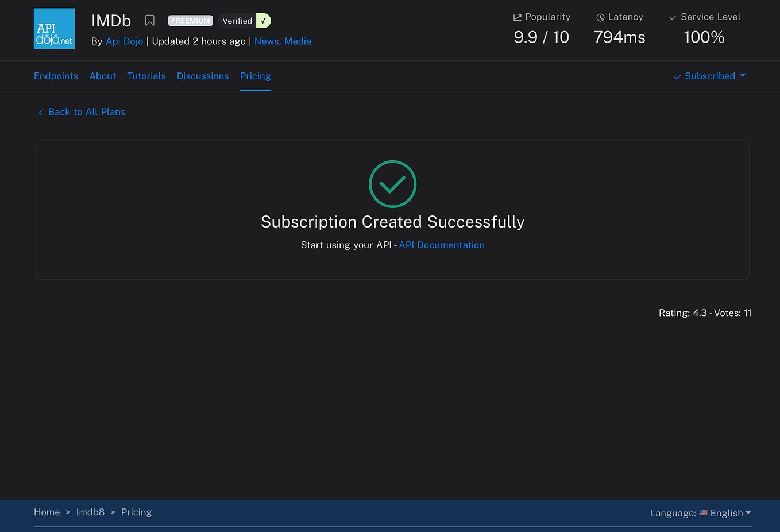Click the green success checkmark circle
Viewport: 780px width, 532px height.
pos(392,184)
